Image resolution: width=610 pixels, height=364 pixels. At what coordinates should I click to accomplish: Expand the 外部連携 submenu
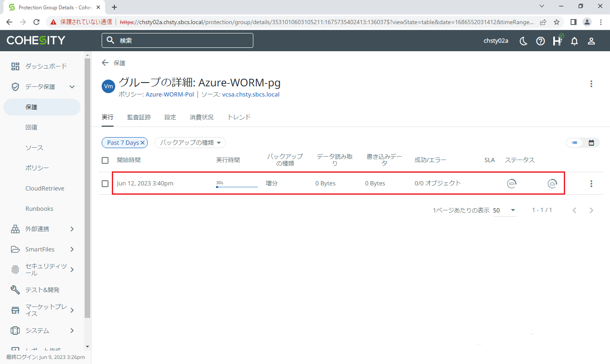click(x=72, y=229)
